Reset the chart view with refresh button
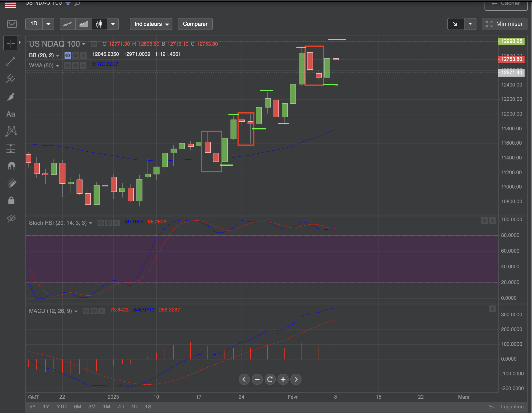 coord(270,379)
